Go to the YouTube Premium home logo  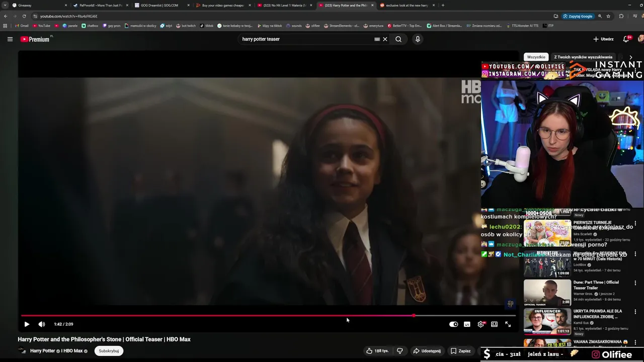coord(35,39)
